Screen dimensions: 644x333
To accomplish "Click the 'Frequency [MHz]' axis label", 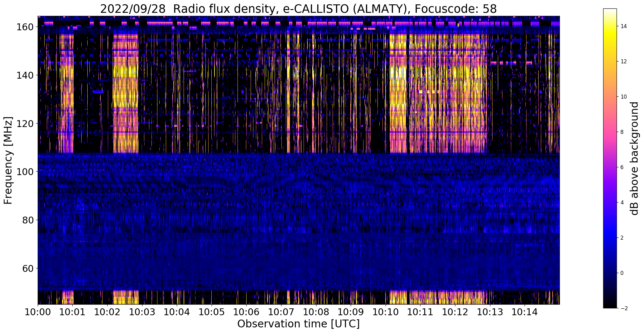I will click(8, 160).
